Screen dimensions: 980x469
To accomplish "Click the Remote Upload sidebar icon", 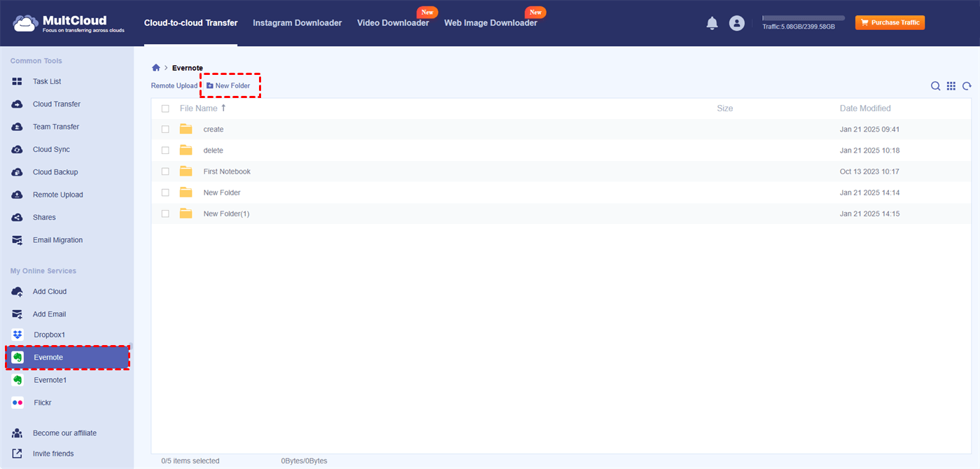I will pos(17,195).
